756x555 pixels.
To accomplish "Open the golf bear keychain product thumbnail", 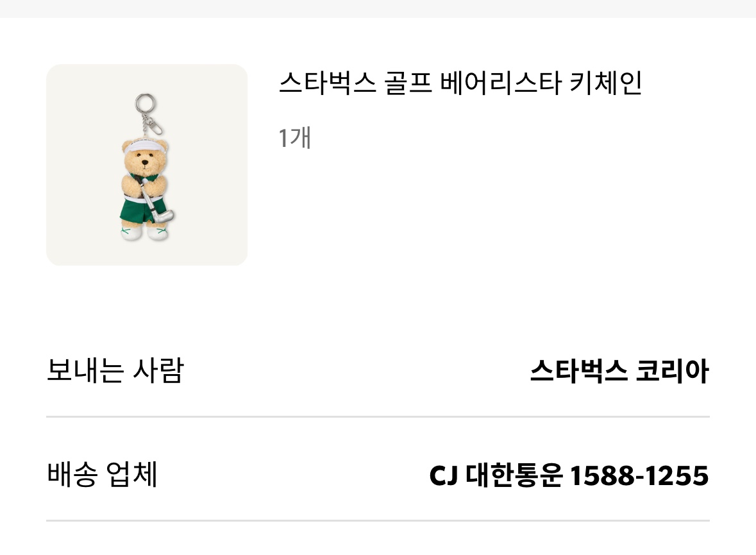I will (147, 164).
